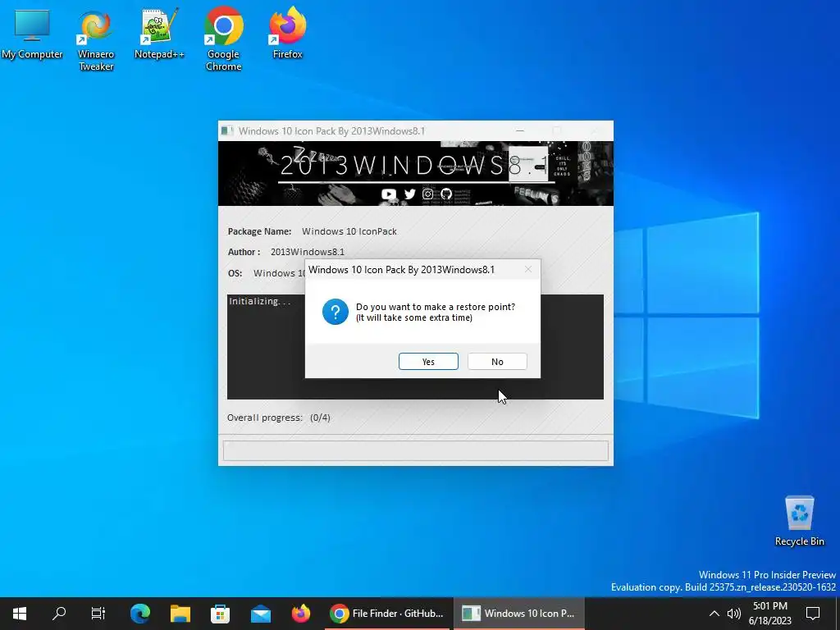The height and width of the screenshot is (630, 840).
Task: Select the Recycle Bin desktop icon
Action: click(x=799, y=521)
